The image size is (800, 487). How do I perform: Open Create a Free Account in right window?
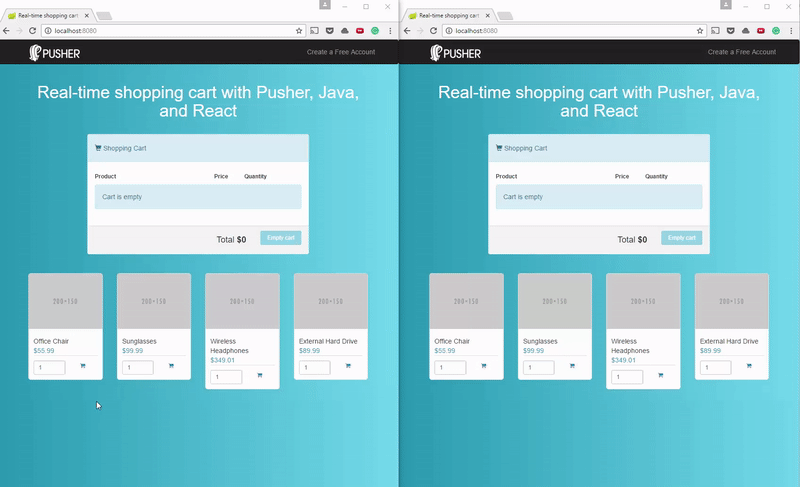742,52
